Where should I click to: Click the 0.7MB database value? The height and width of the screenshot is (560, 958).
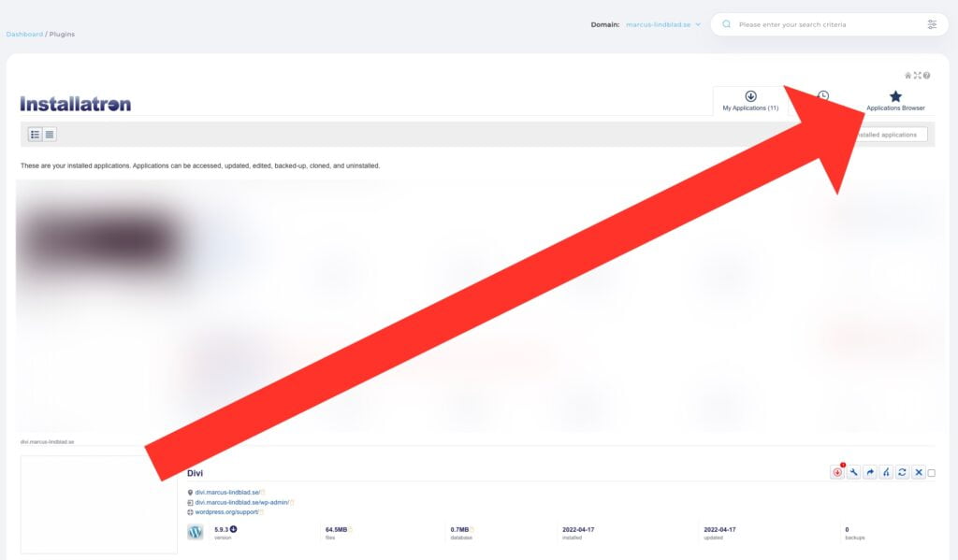point(459,529)
